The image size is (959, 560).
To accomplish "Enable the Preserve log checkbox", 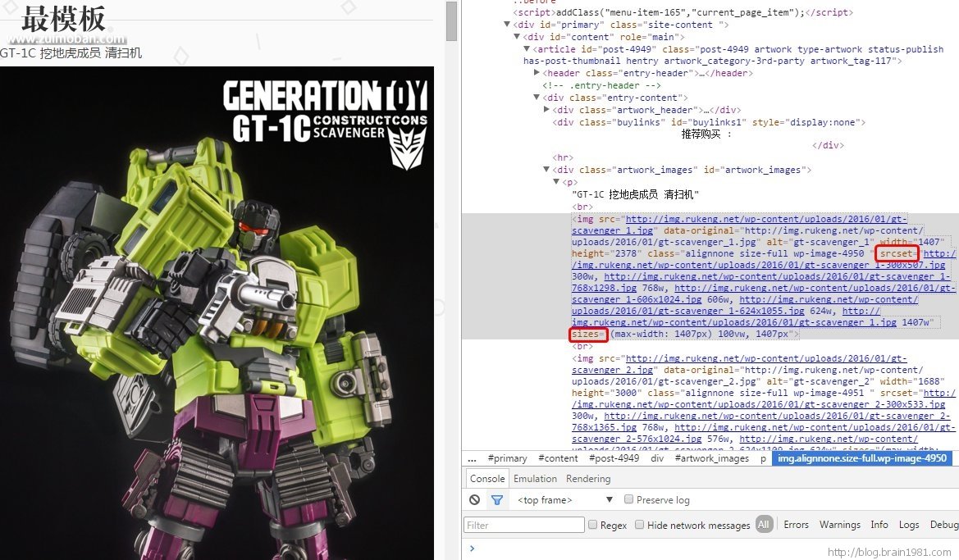I will [628, 499].
